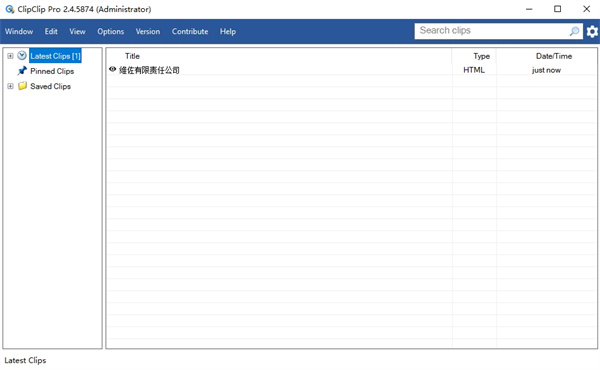Click the Latest Clips clock icon
Image resolution: width=600 pixels, height=370 pixels.
point(22,56)
